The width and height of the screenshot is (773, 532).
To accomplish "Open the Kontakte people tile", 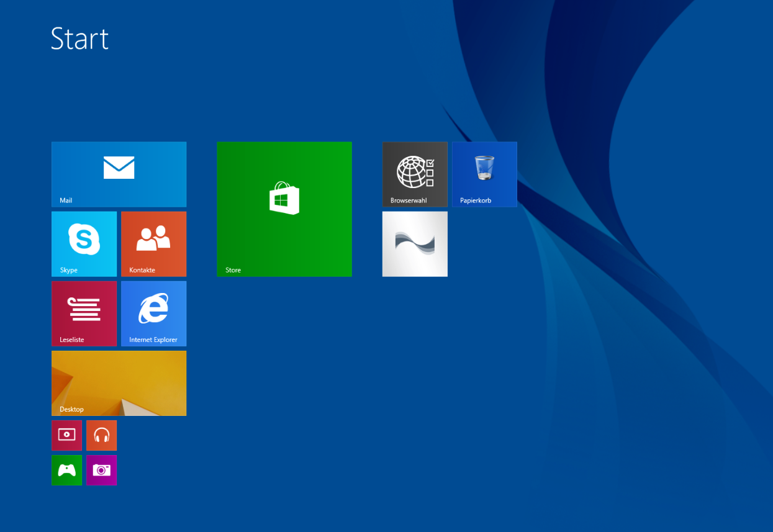I will pyautogui.click(x=153, y=243).
